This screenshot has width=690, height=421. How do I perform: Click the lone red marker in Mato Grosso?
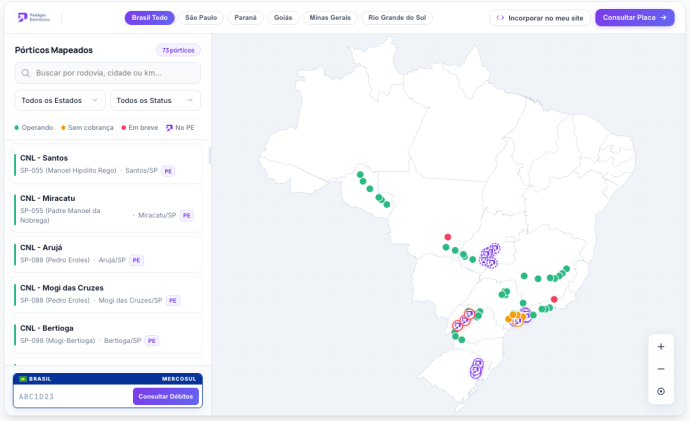pos(448,237)
